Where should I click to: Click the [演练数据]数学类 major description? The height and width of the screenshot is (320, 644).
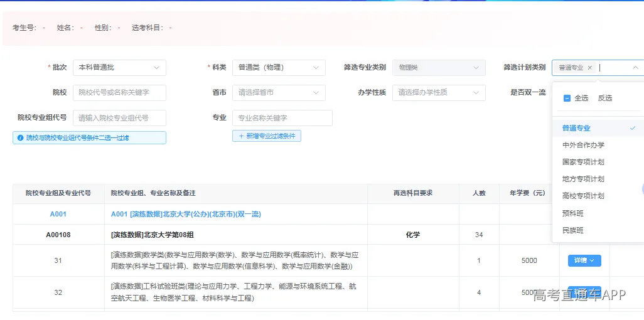(235, 260)
